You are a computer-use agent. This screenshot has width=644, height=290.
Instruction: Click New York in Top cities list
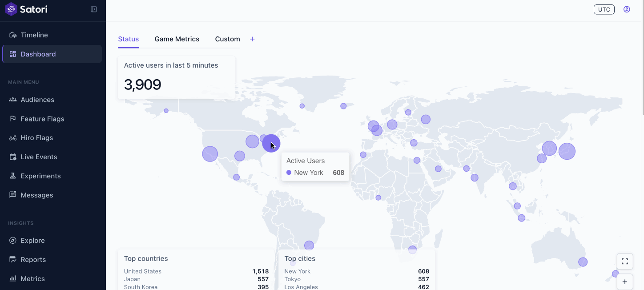pos(357,271)
